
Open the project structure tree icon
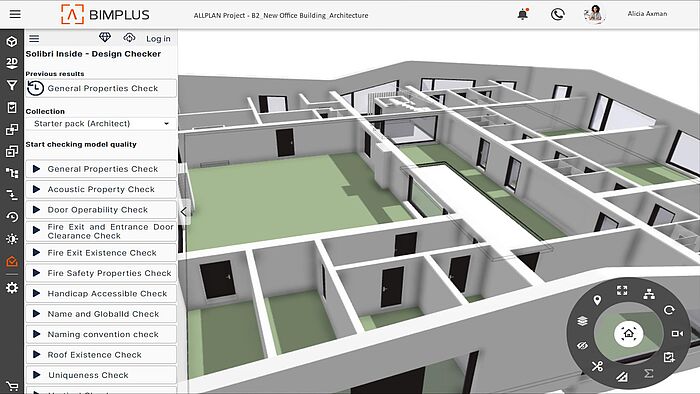tap(12, 173)
